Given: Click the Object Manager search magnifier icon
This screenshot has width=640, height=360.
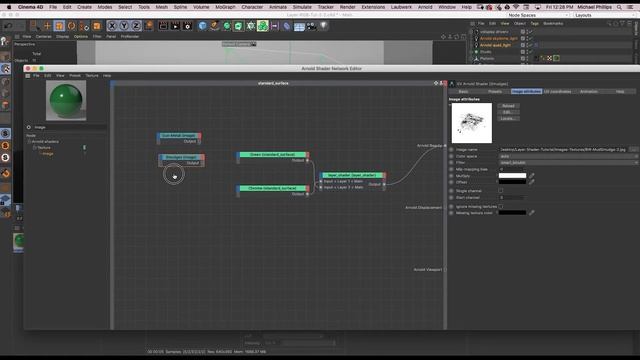Looking at the screenshot, I should click(x=609, y=23).
